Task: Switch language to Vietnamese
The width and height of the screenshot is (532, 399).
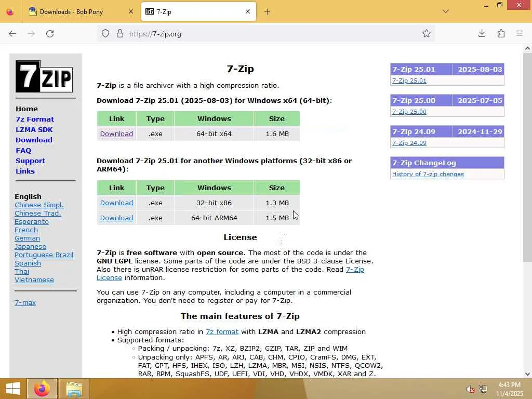Action: (34, 280)
